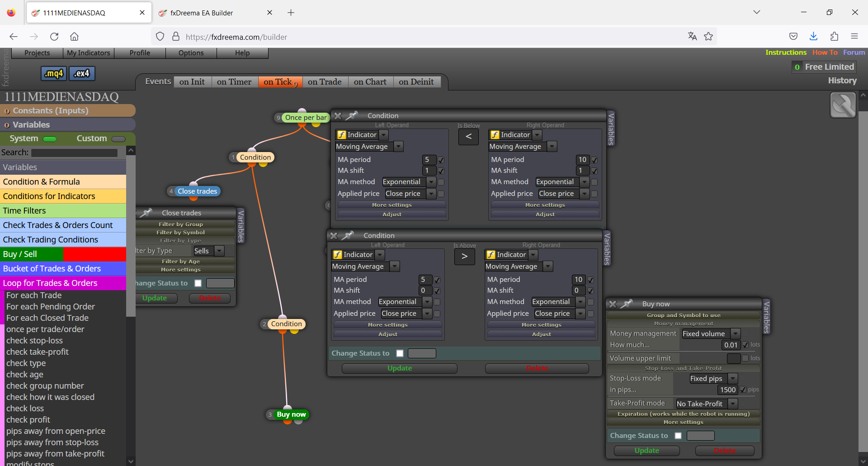The image size is (868, 466).
Task: Open browser extensions puzzle icon
Action: pyautogui.click(x=834, y=37)
